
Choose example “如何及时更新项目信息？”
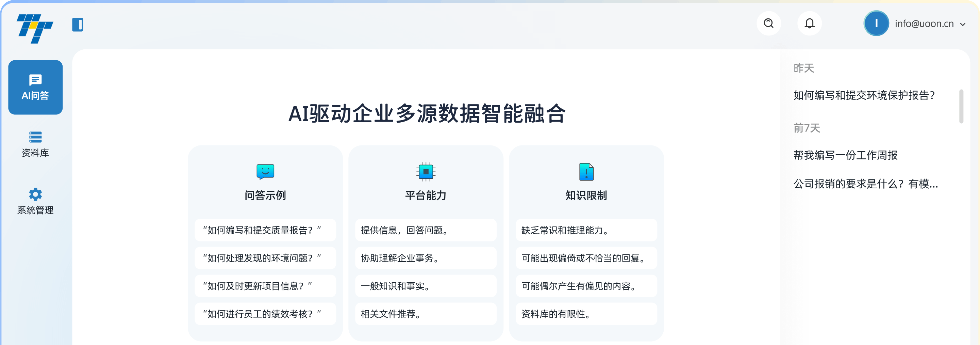coord(265,286)
